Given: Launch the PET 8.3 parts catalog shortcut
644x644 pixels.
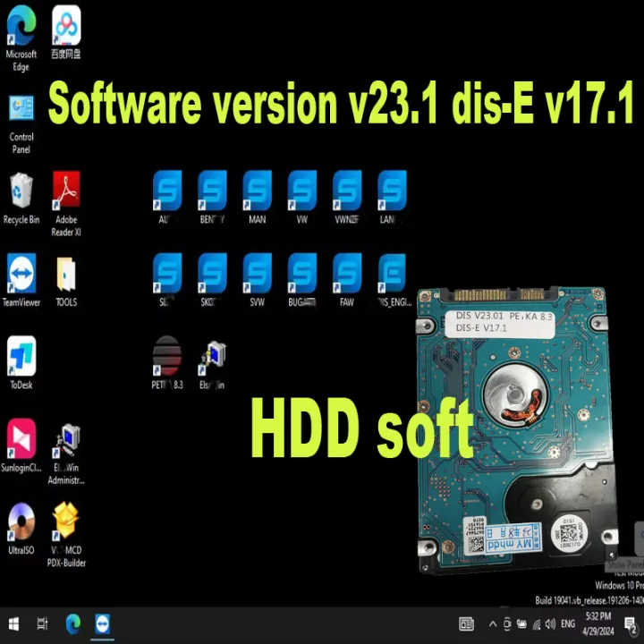Looking at the screenshot, I should 167,362.
